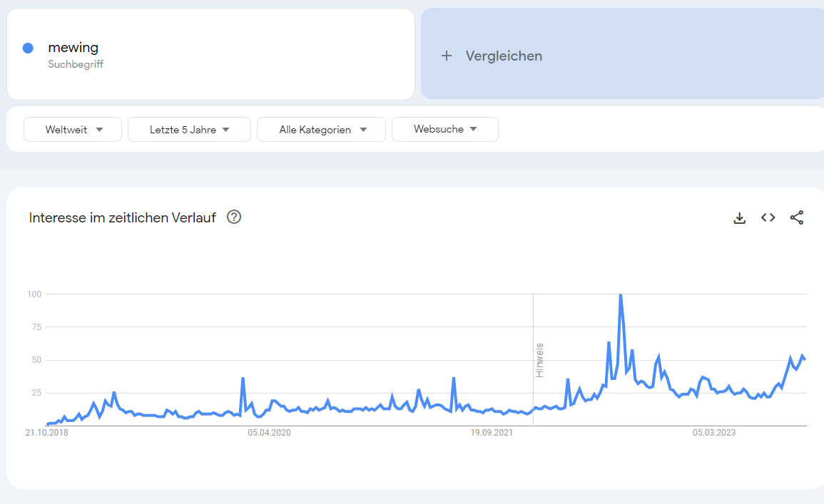
Task: Open the embed code icon
Action: click(768, 217)
